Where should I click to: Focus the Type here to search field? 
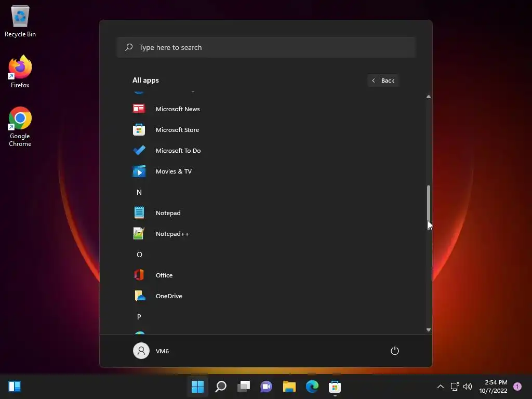coord(267,47)
